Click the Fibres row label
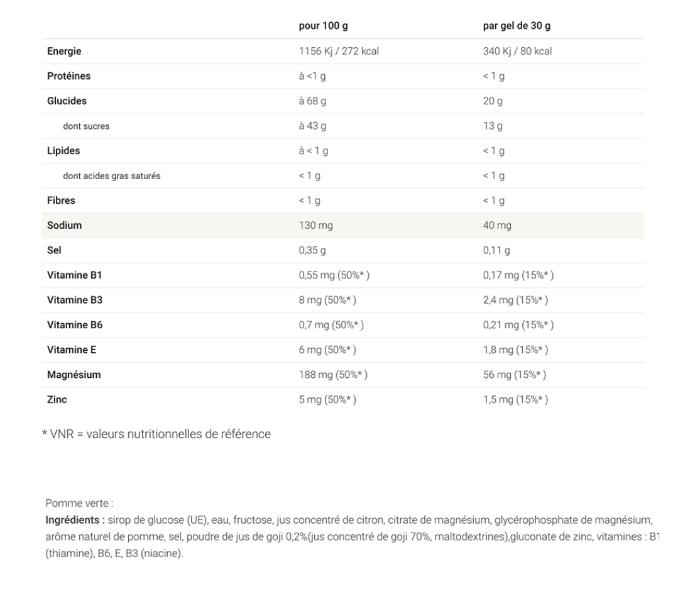Screen dimensions: 700x591 coord(61,201)
